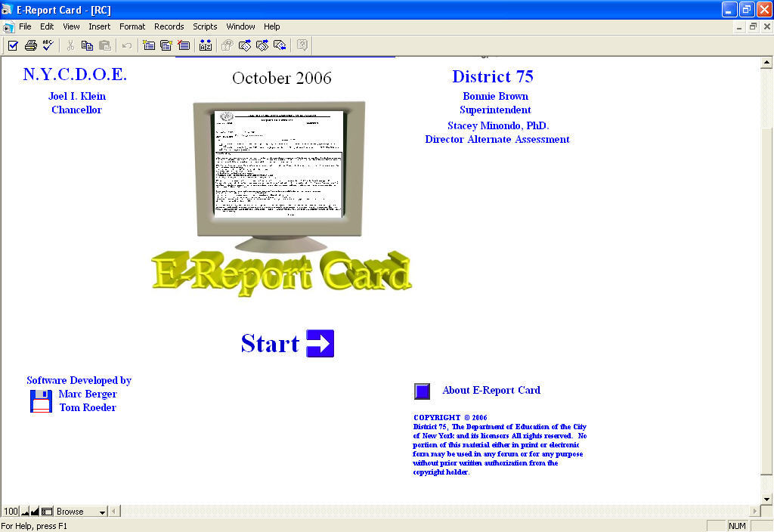
Task: Click the vertical scrollbar down arrow
Action: [x=766, y=499]
